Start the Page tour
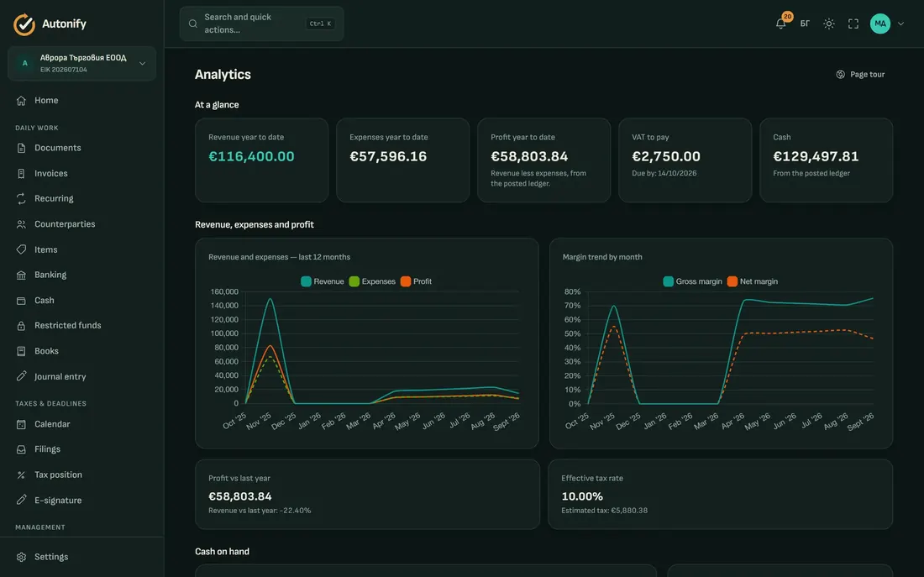 (860, 74)
